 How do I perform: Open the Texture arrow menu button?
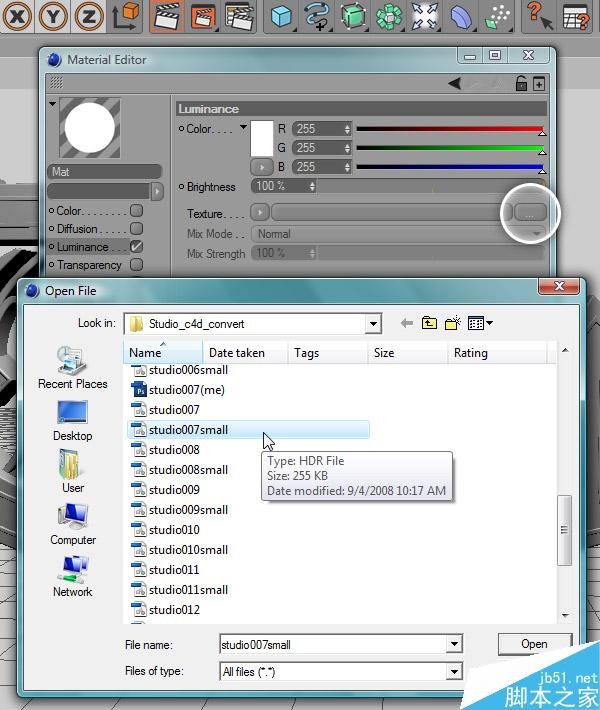pyautogui.click(x=260, y=212)
